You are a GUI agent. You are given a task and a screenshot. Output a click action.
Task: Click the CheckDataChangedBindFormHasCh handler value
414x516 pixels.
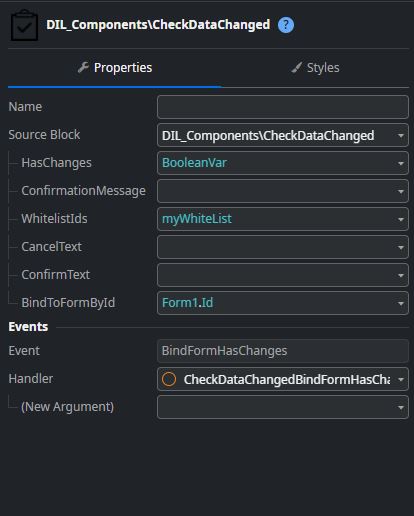point(287,379)
